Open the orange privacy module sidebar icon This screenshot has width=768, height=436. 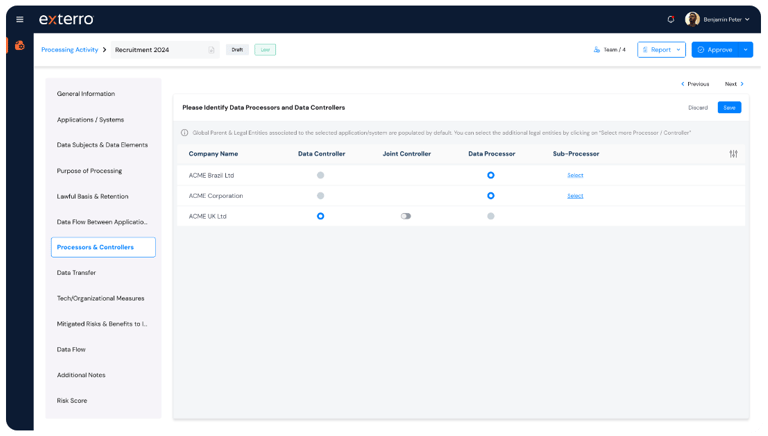point(20,46)
